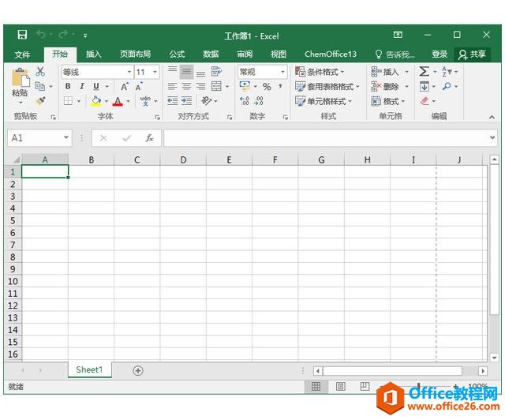This screenshot has height=420, width=505.
Task: Click the Borders icon
Action: pyautogui.click(x=68, y=101)
